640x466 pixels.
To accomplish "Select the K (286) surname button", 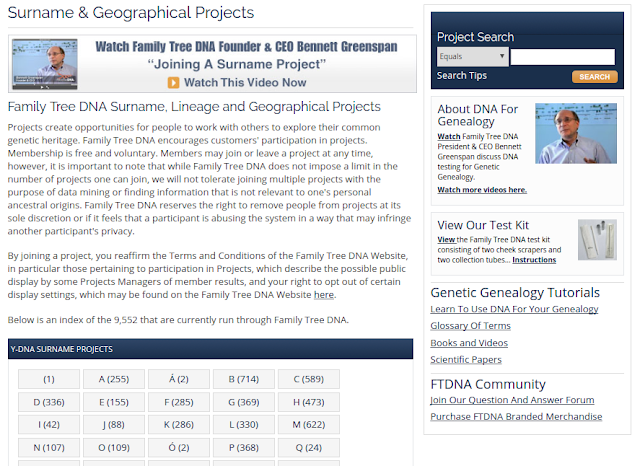I will point(179,425).
